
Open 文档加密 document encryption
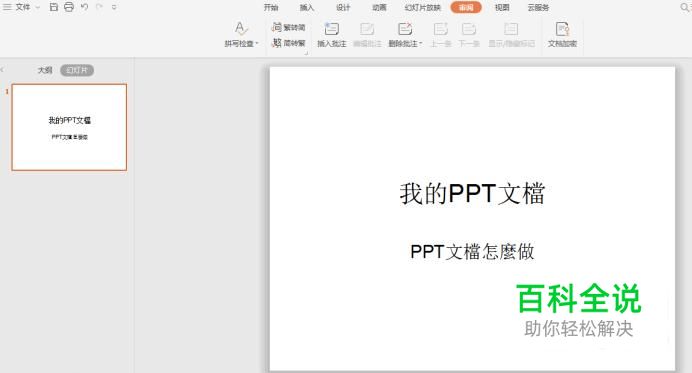tap(562, 34)
